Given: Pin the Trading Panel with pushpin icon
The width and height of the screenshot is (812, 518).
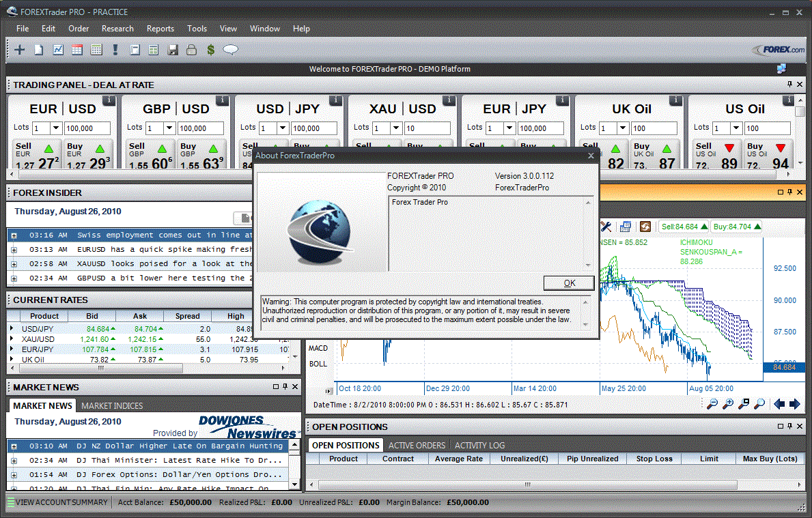Looking at the screenshot, I should [x=789, y=84].
